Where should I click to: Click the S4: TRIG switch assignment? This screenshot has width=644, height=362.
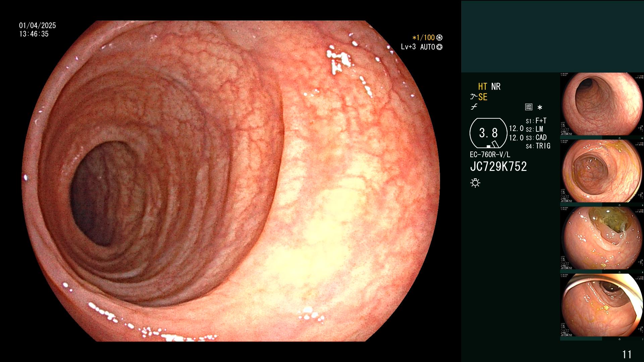pyautogui.click(x=538, y=146)
